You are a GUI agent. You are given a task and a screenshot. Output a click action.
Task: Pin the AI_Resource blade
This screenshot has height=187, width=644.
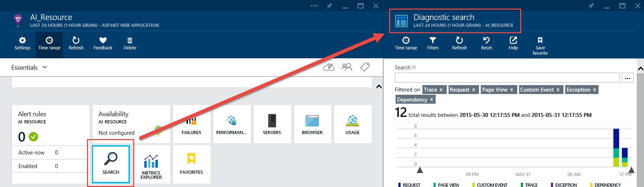coord(329,6)
